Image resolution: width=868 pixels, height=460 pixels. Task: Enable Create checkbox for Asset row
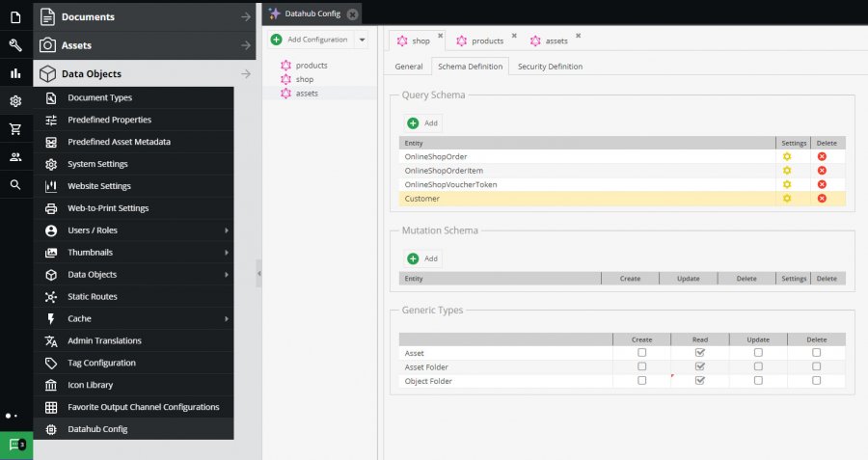[642, 353]
